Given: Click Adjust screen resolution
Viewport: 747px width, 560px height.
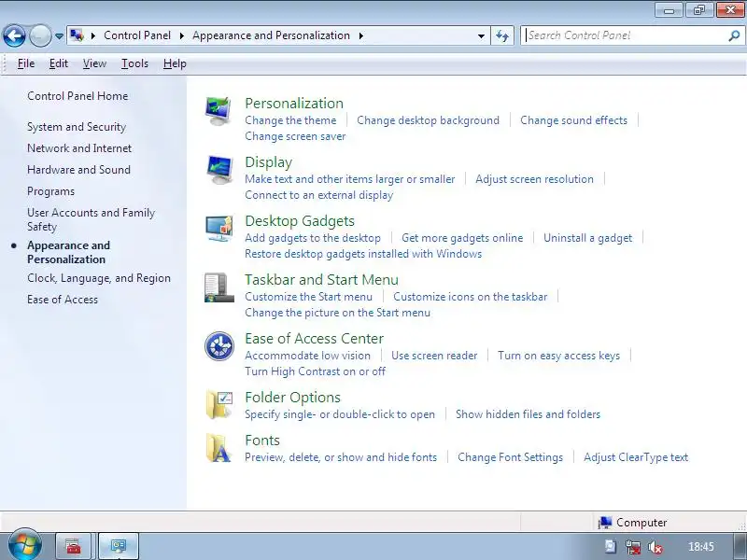Looking at the screenshot, I should click(534, 179).
